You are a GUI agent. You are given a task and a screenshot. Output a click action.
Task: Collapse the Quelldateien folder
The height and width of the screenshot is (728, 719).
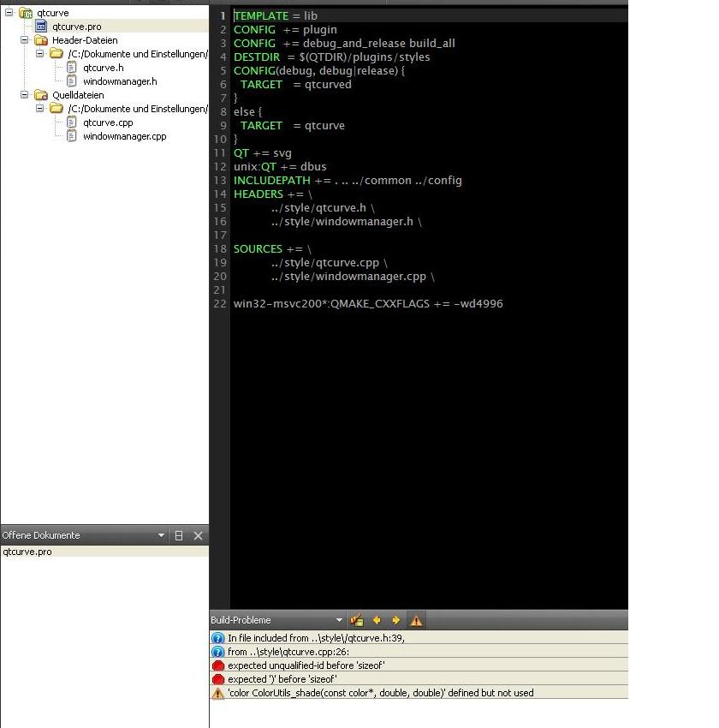point(25,95)
